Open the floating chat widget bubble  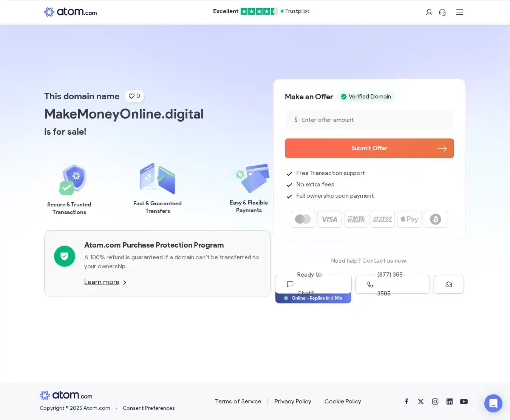click(x=493, y=403)
